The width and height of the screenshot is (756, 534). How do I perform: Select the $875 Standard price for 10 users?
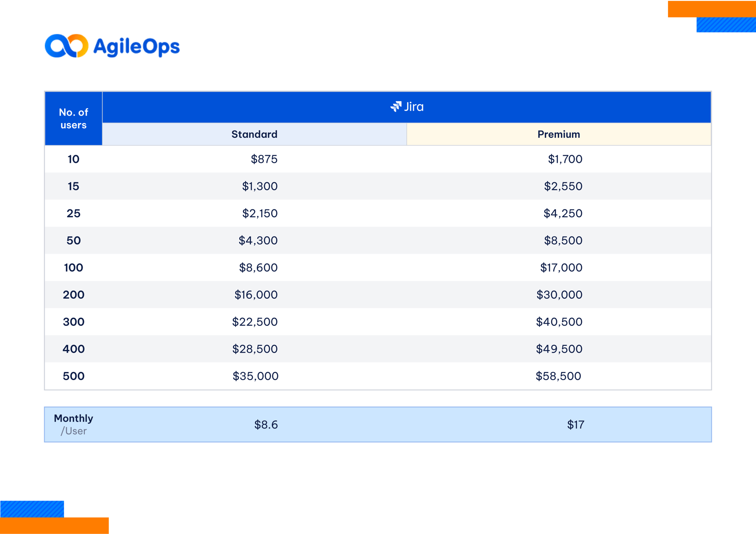(264, 159)
